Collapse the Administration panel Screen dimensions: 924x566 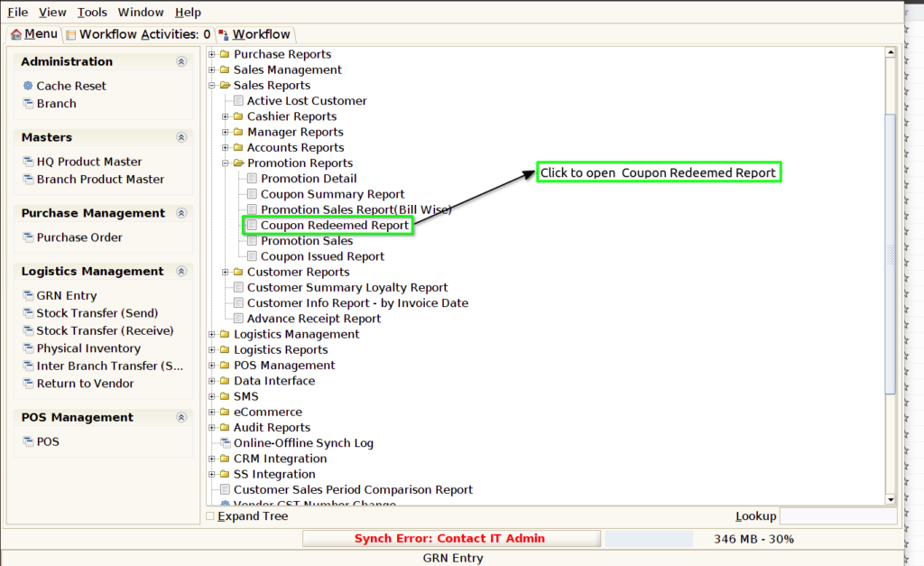click(181, 61)
